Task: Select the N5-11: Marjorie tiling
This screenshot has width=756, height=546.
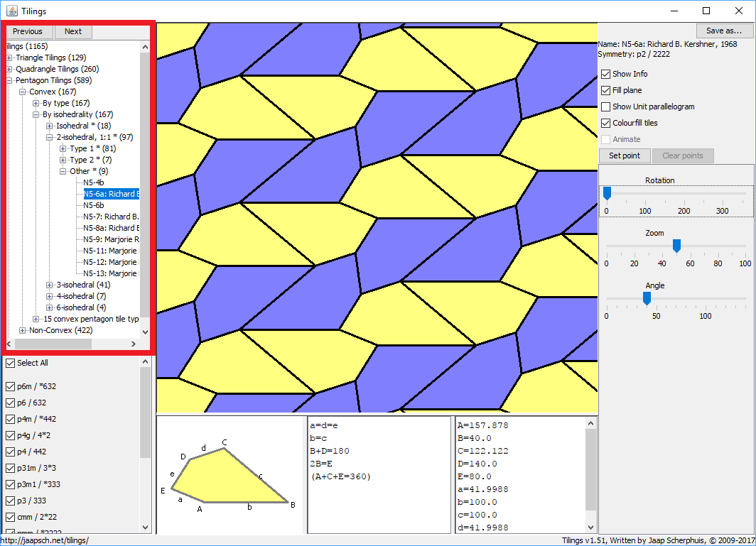Action: pos(111,251)
